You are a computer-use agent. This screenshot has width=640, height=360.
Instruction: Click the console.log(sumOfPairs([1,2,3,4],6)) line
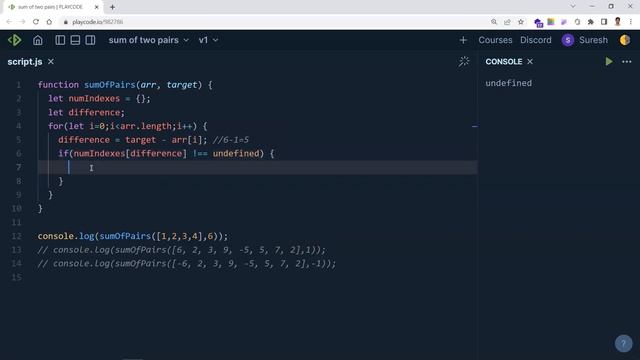133,236
